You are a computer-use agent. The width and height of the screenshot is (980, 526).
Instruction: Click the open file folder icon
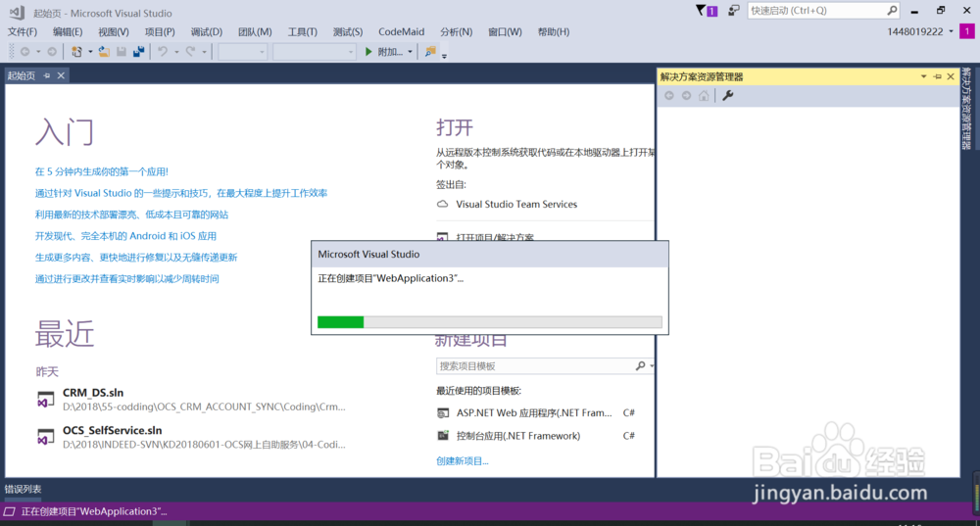(104, 52)
